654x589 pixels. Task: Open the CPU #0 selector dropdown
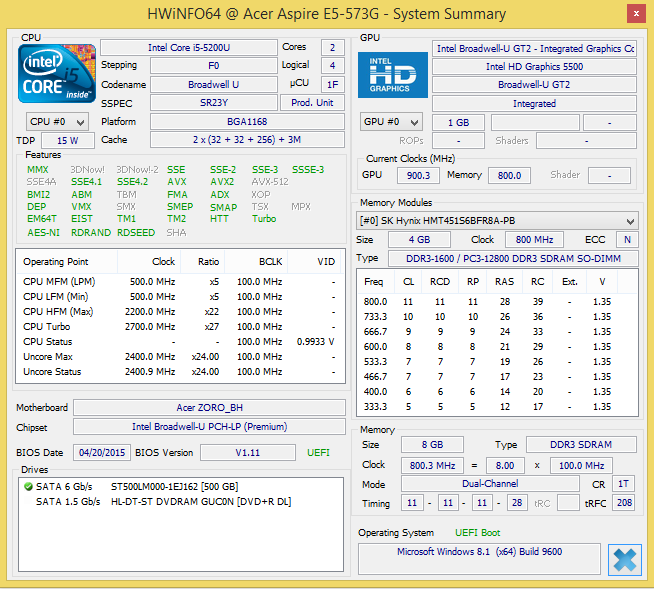tap(57, 122)
